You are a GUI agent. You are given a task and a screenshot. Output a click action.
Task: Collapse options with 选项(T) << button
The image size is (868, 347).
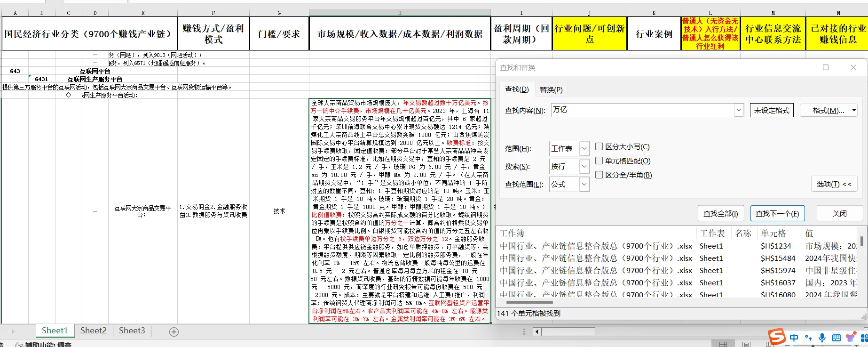point(834,184)
